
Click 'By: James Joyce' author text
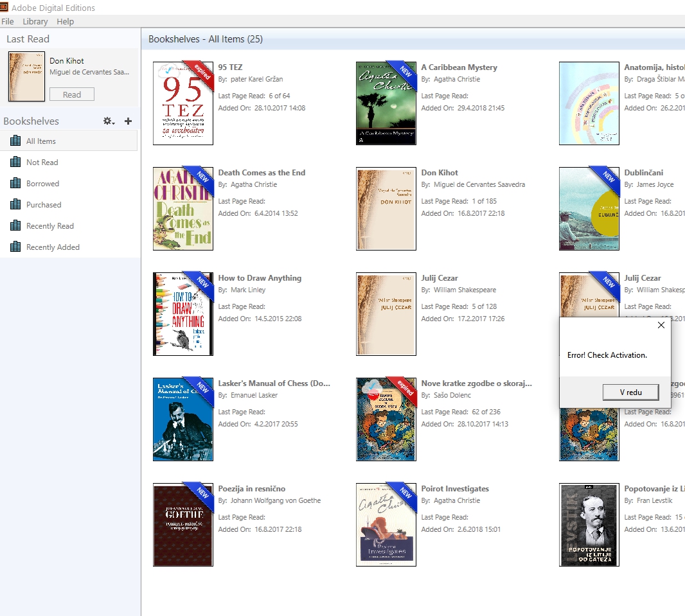coord(649,184)
